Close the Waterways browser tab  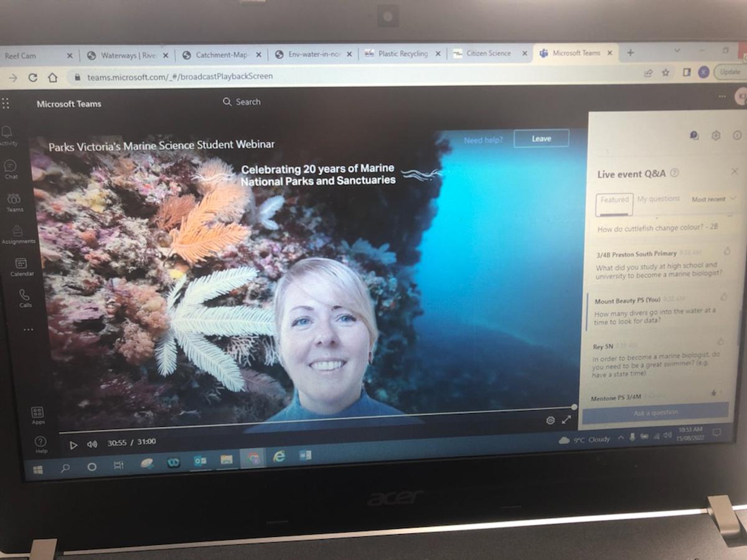pyautogui.click(x=166, y=55)
